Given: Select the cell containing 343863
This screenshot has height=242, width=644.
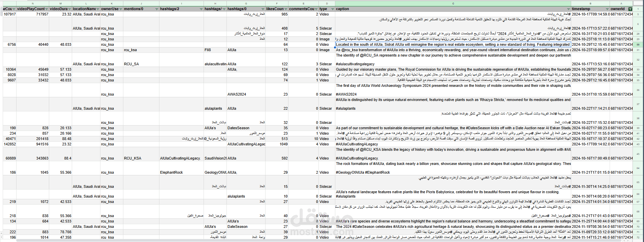Looking at the screenshot, I should (x=33, y=154).
